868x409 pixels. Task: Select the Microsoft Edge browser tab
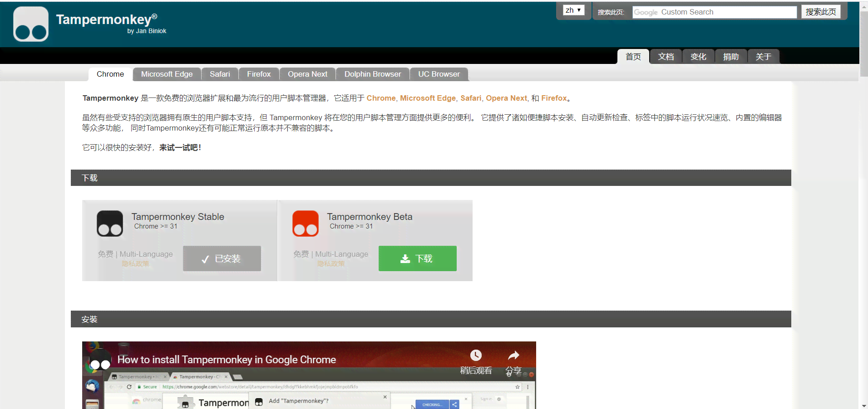pyautogui.click(x=167, y=74)
